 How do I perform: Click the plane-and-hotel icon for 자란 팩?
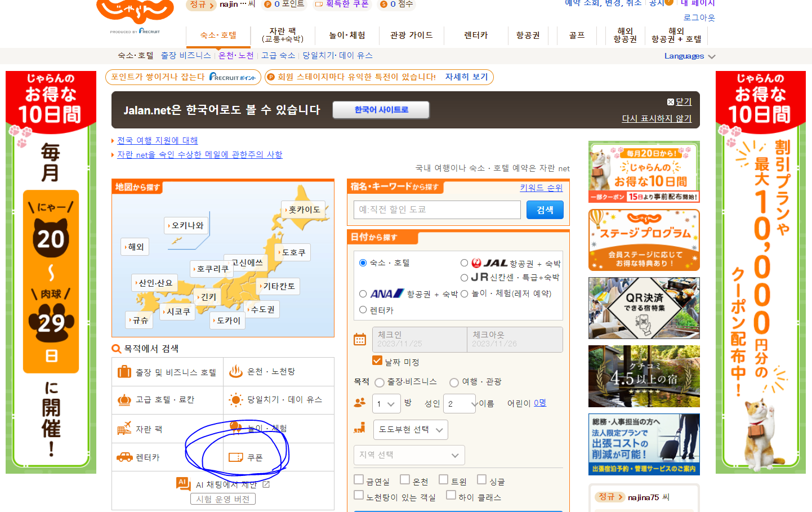point(124,429)
